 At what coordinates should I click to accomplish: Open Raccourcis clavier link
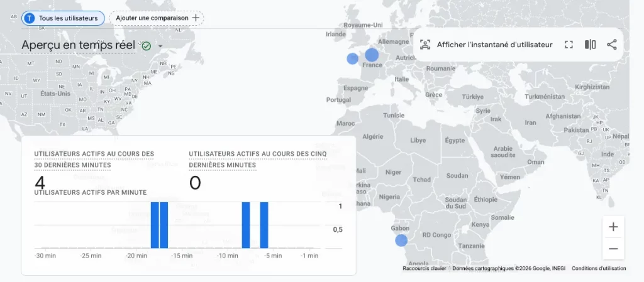click(x=424, y=268)
